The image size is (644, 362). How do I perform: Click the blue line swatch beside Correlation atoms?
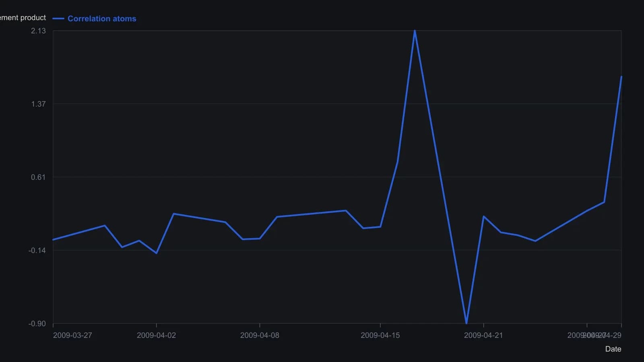pos(58,19)
